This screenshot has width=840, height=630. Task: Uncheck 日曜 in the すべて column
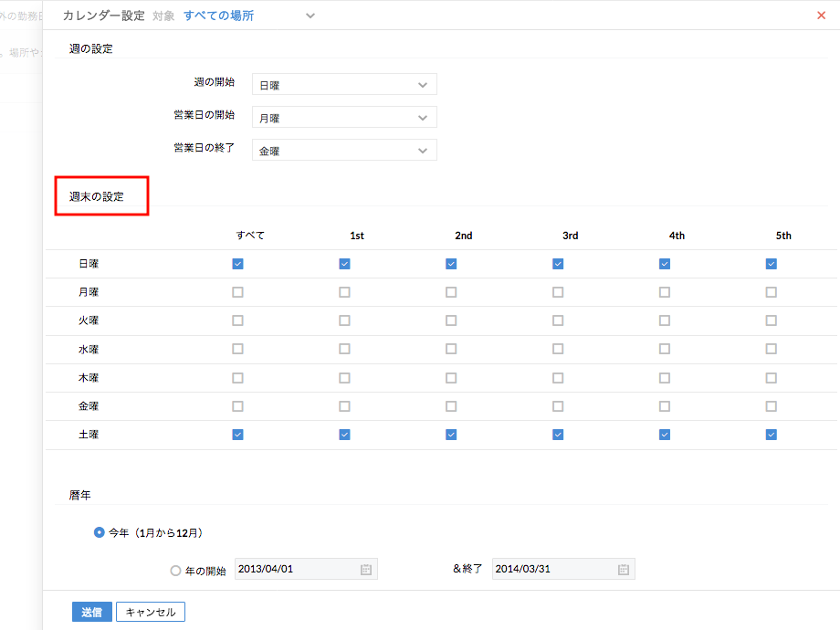click(237, 264)
